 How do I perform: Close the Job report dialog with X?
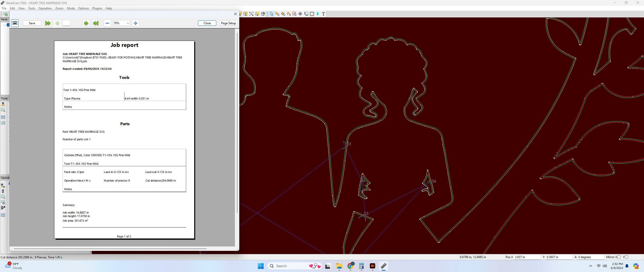tap(235, 14)
